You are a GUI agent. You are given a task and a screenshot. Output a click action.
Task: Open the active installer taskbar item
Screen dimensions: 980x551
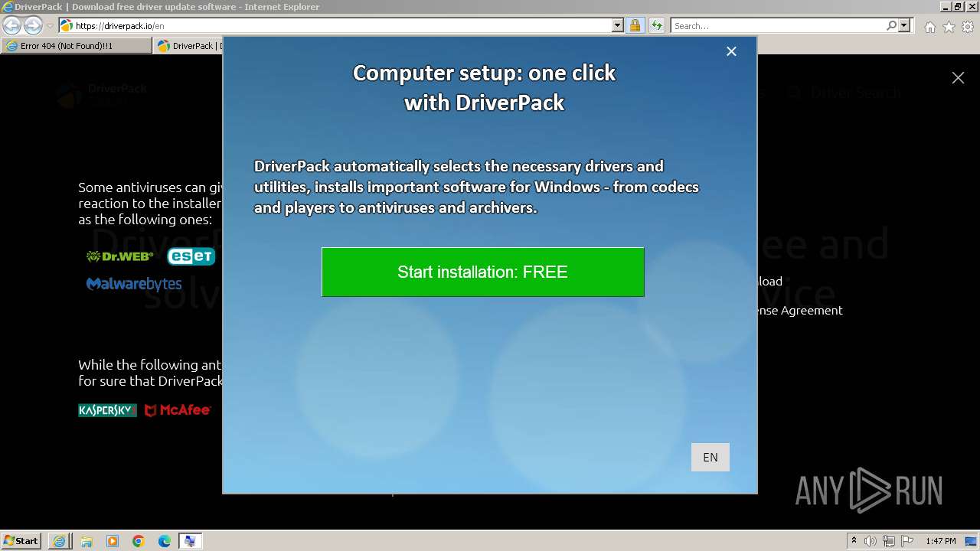point(190,541)
